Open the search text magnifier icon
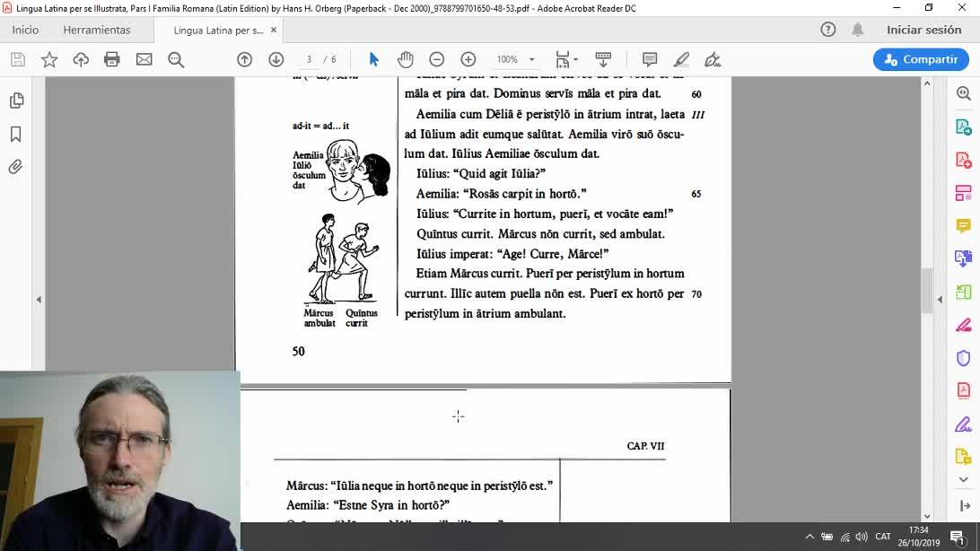 (x=176, y=59)
